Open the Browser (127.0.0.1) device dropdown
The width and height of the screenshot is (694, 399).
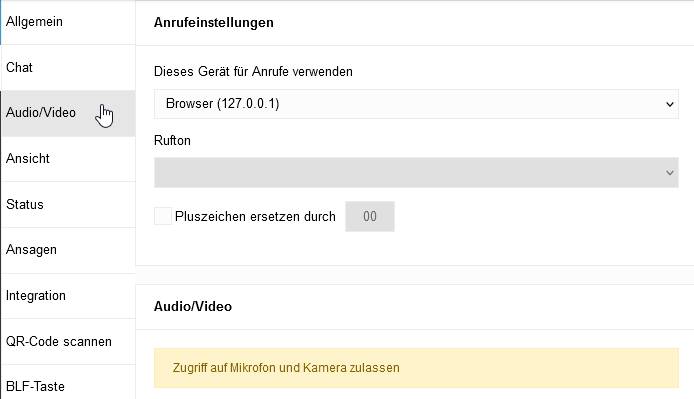pyautogui.click(x=416, y=104)
